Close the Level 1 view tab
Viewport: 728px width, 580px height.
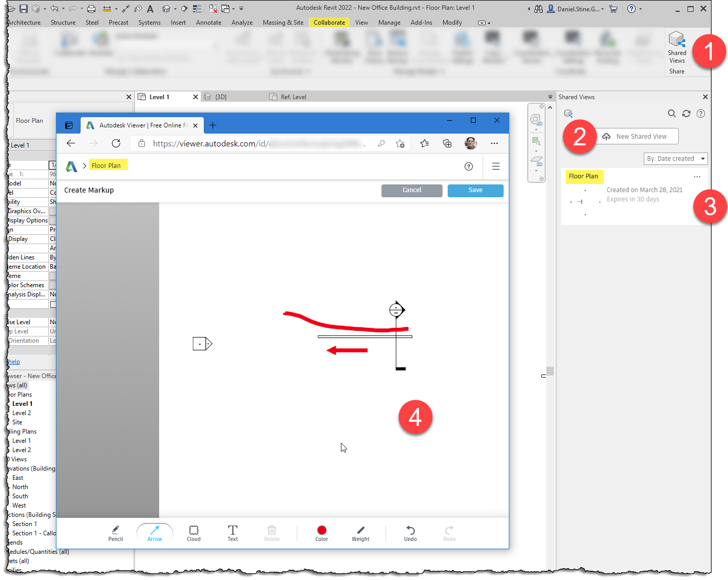[196, 97]
